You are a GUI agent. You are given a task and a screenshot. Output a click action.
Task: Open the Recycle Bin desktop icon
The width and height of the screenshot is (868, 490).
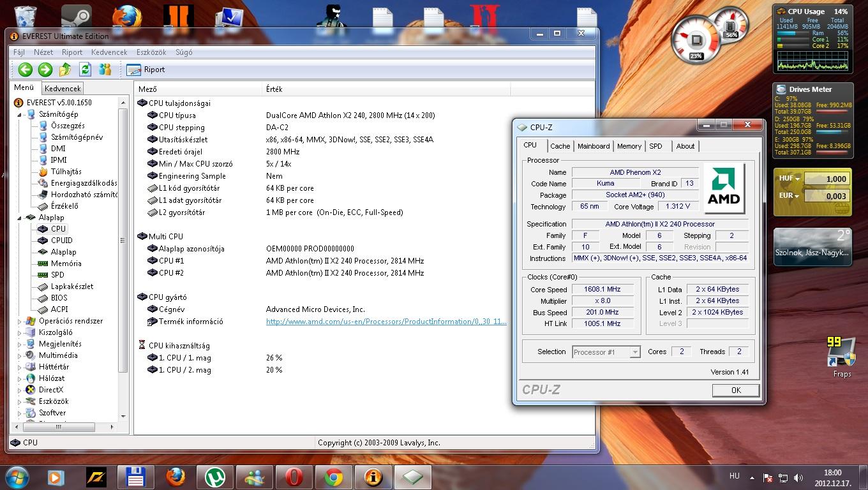pyautogui.click(x=25, y=17)
